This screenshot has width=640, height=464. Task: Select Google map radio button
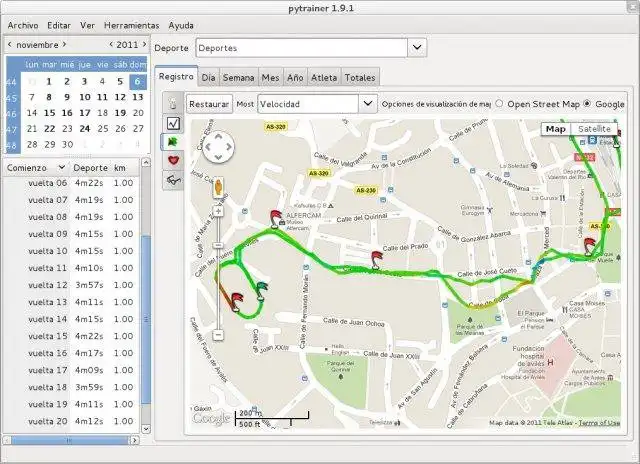click(x=587, y=104)
